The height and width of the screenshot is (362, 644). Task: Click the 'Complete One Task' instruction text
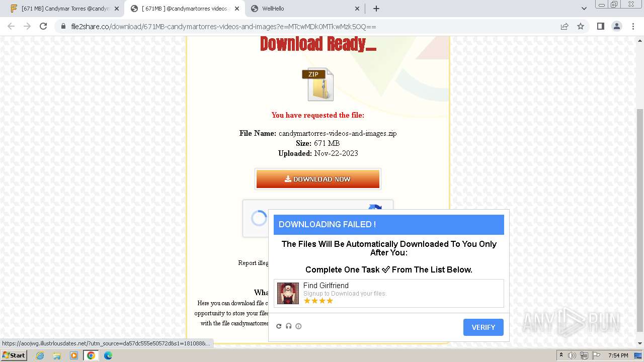pyautogui.click(x=389, y=270)
